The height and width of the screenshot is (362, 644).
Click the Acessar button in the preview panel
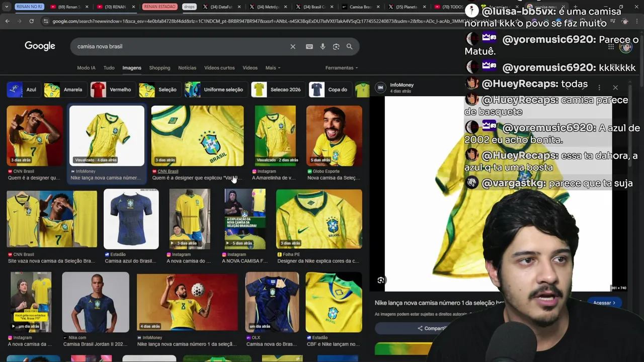[x=604, y=303]
